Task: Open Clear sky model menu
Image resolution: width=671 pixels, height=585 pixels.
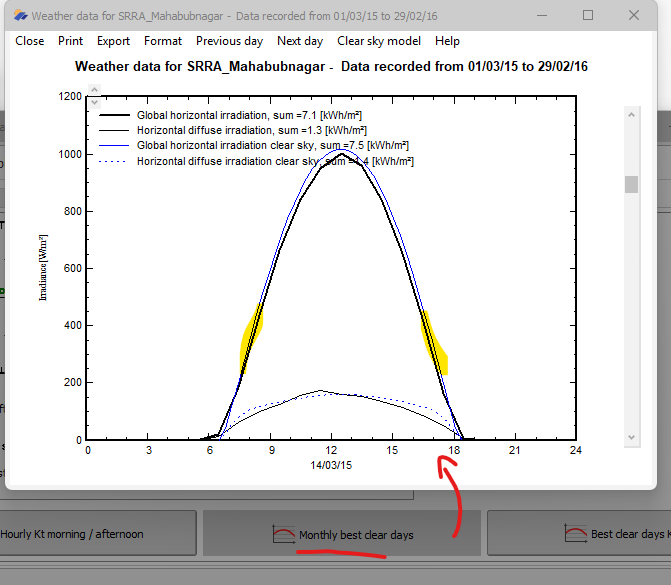Action: (379, 41)
